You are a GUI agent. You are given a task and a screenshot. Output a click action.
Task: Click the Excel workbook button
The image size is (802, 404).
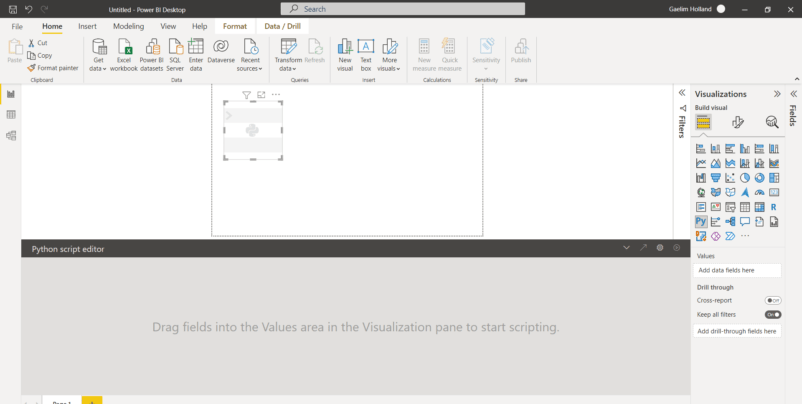coord(124,55)
